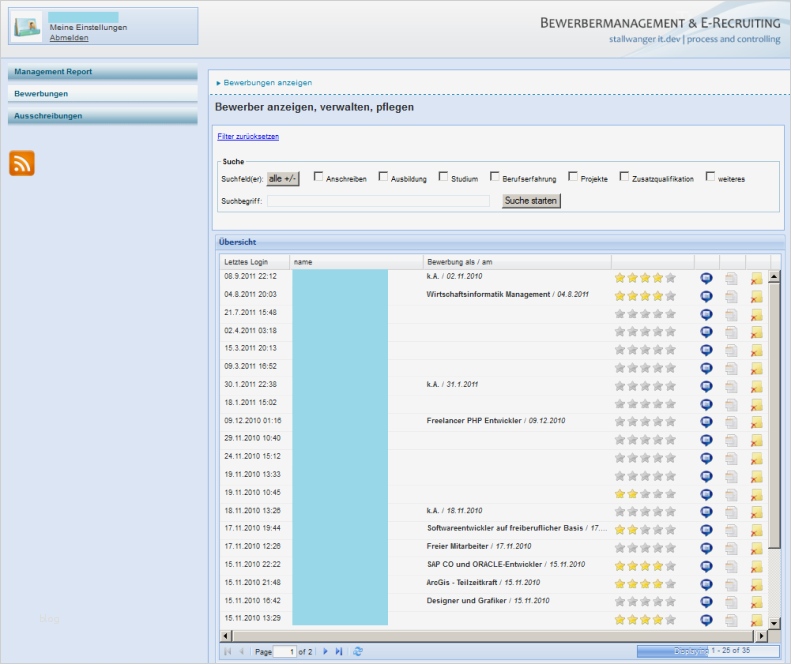Image resolution: width=791 pixels, height=664 pixels.
Task: Click the orange RSS feed icon
Action: [22, 163]
